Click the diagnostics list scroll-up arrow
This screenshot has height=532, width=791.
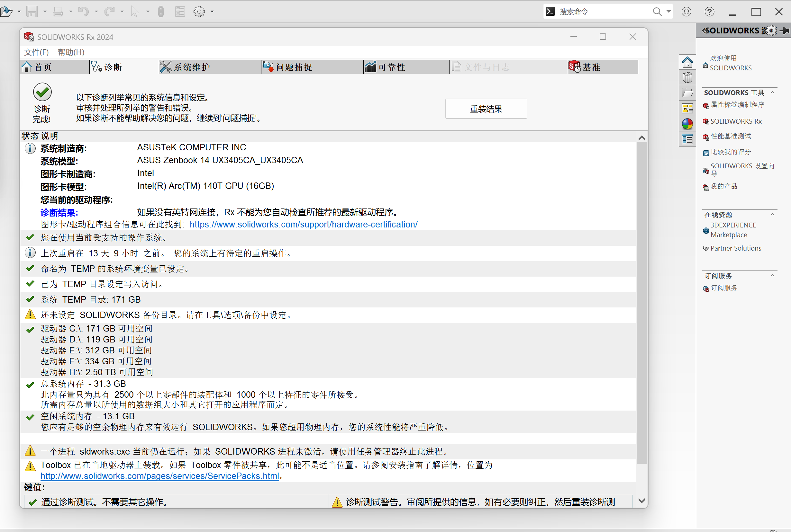tap(641, 138)
